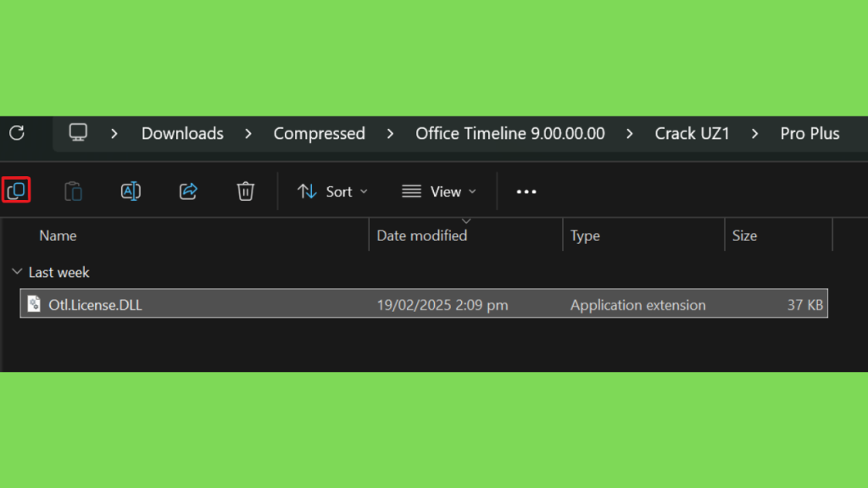Click the Pro Plus breadcrumb segment
868x488 pixels.
coord(810,133)
